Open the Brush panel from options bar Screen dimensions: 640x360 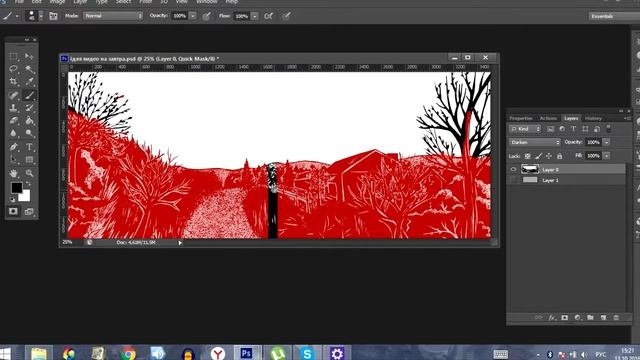(53, 16)
